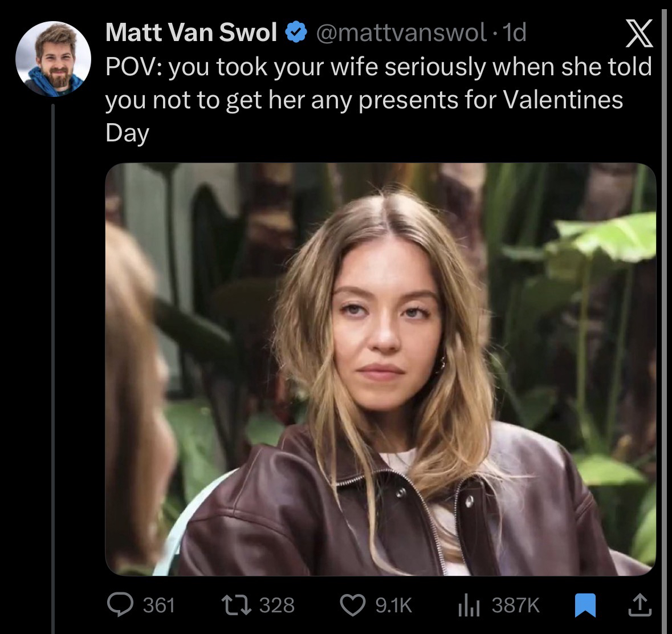672x634 pixels.
Task: Click the reply speech bubble icon
Action: point(119,605)
